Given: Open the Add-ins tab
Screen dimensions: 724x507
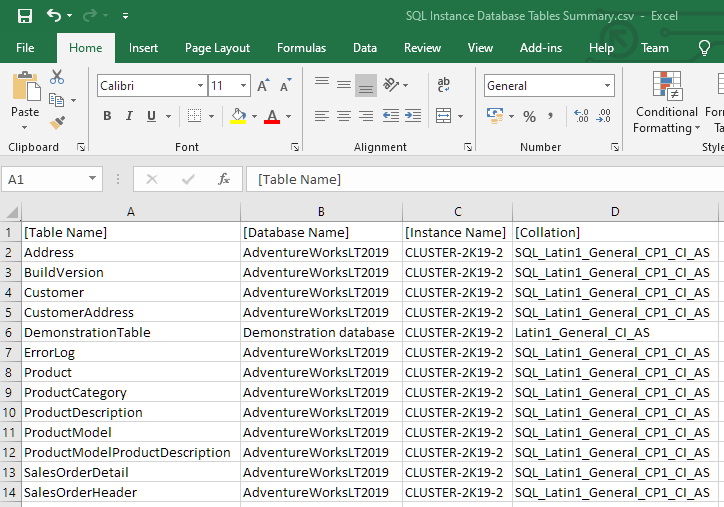Looking at the screenshot, I should click(541, 48).
